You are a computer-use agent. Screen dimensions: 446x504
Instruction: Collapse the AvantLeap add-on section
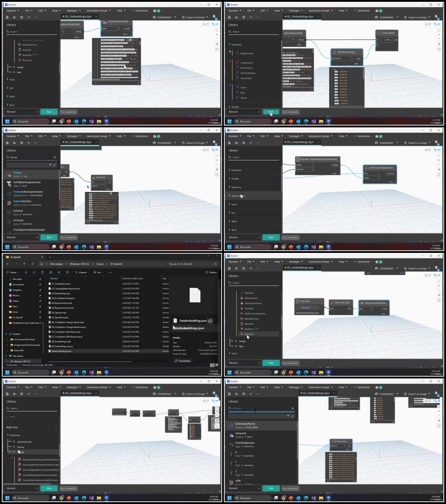click(8, 435)
